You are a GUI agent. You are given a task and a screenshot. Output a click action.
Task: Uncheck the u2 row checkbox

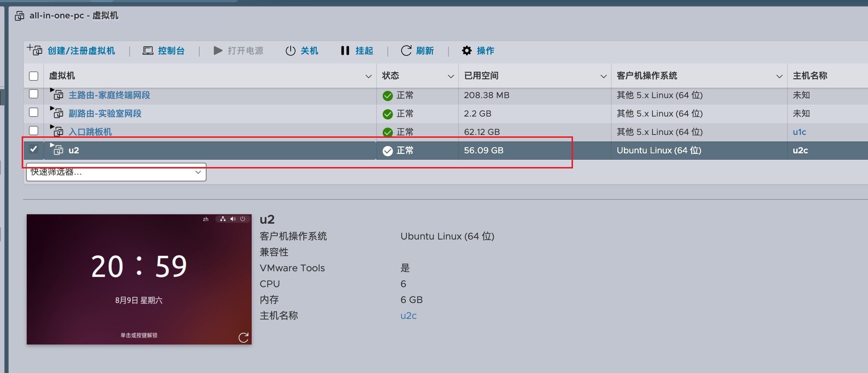click(34, 149)
